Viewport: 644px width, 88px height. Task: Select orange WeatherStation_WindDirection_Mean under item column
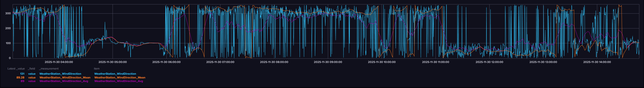coord(119,77)
